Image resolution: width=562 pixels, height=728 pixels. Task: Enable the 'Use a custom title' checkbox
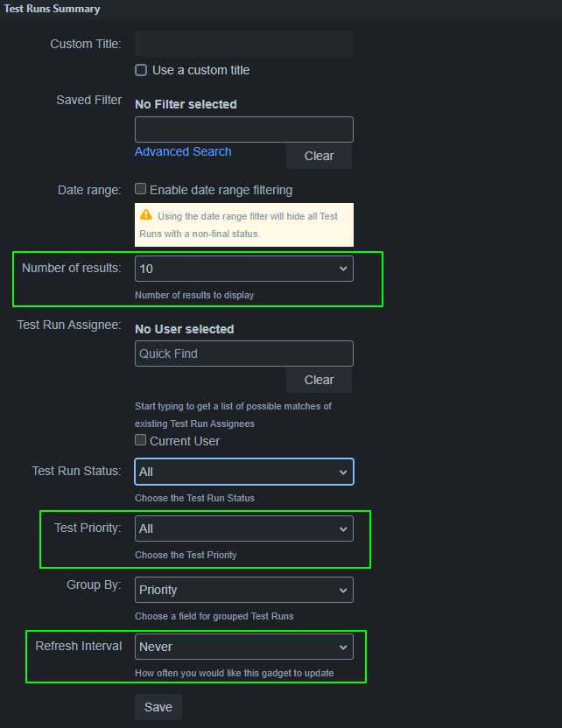141,70
